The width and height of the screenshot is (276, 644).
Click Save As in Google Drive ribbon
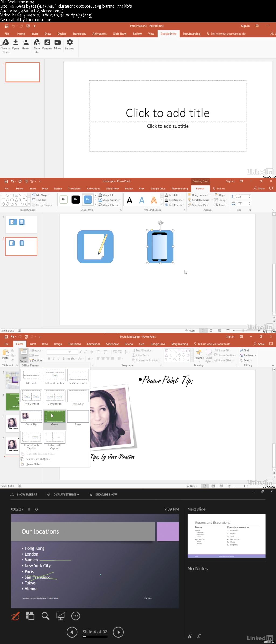(37, 46)
